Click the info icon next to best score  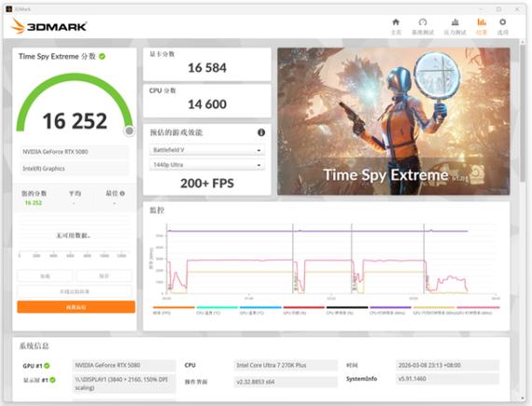click(x=122, y=193)
